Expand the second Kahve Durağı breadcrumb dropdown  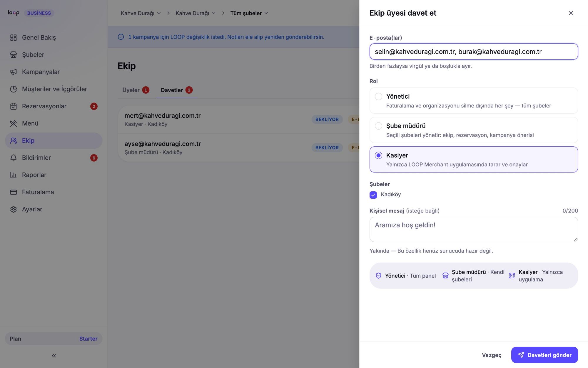coord(196,13)
